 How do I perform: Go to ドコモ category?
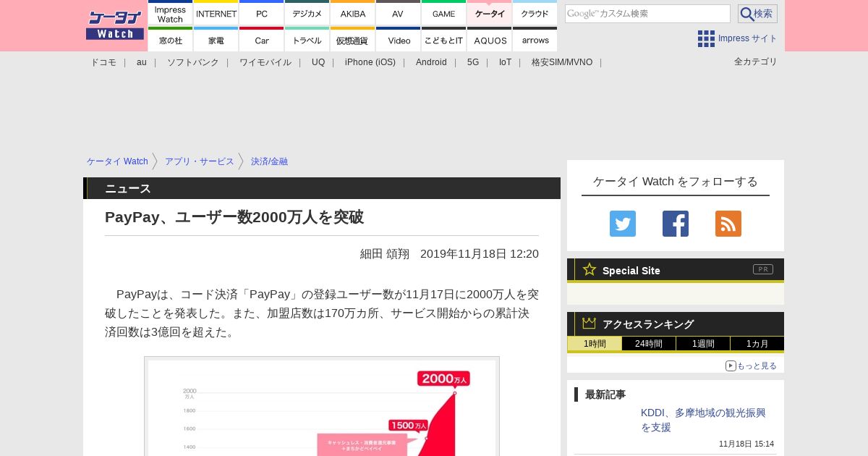coord(103,62)
